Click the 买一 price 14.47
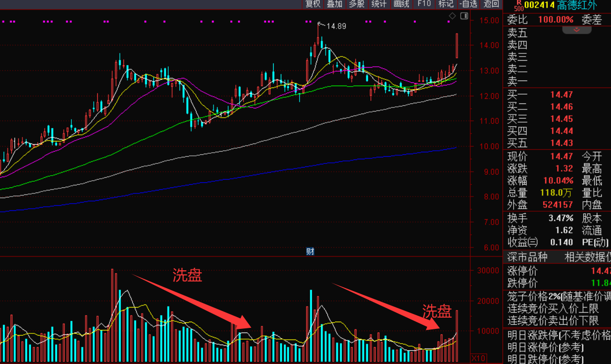Screen dimensions: 611x364 coord(562,95)
